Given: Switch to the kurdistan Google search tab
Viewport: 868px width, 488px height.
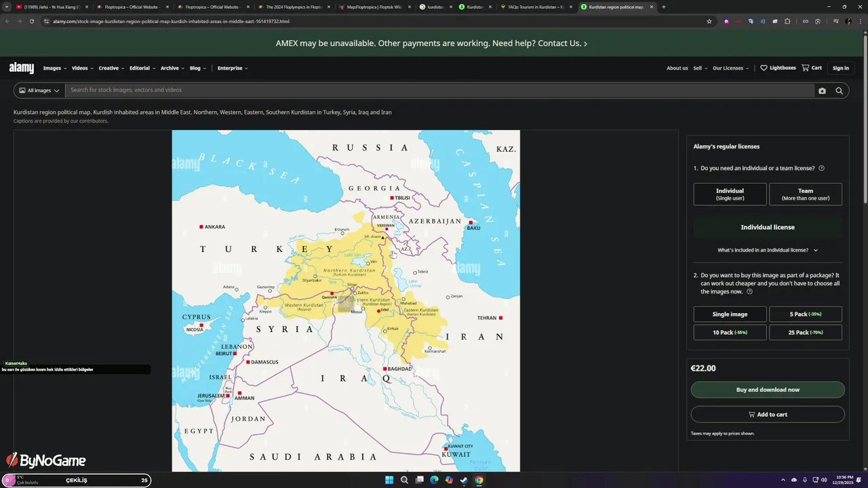Looking at the screenshot, I should click(x=435, y=7).
